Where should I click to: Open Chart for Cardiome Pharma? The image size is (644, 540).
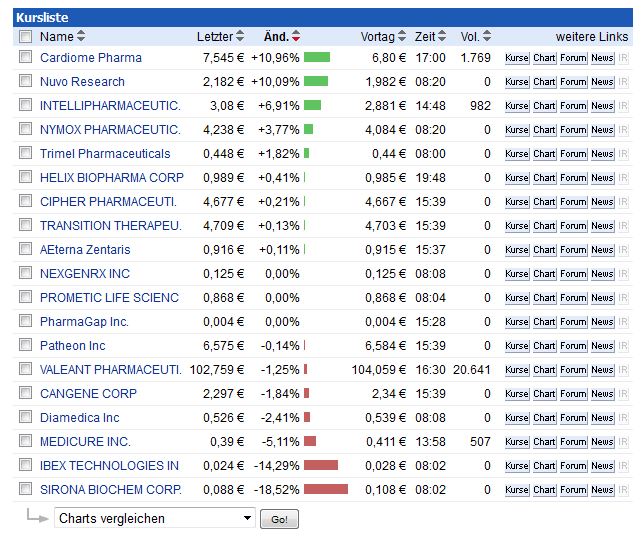tap(544, 58)
